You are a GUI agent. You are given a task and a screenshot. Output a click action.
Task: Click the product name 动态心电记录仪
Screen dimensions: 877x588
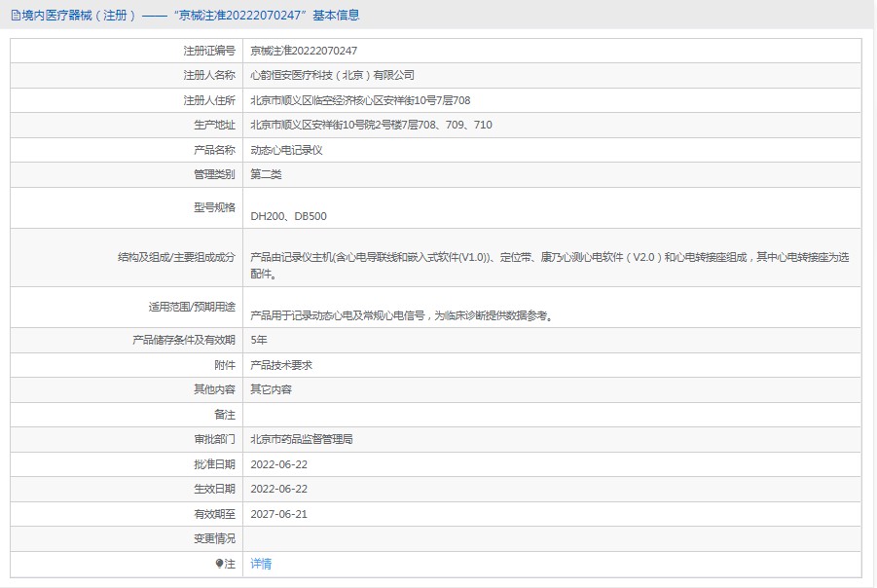coord(286,150)
